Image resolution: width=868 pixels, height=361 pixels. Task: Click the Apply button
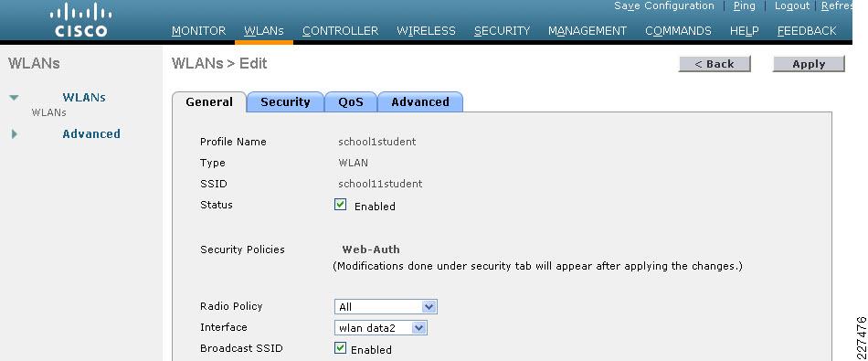coord(809,64)
